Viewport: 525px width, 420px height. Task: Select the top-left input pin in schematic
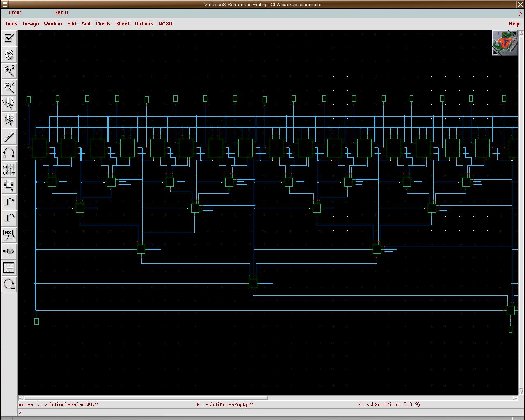29,100
